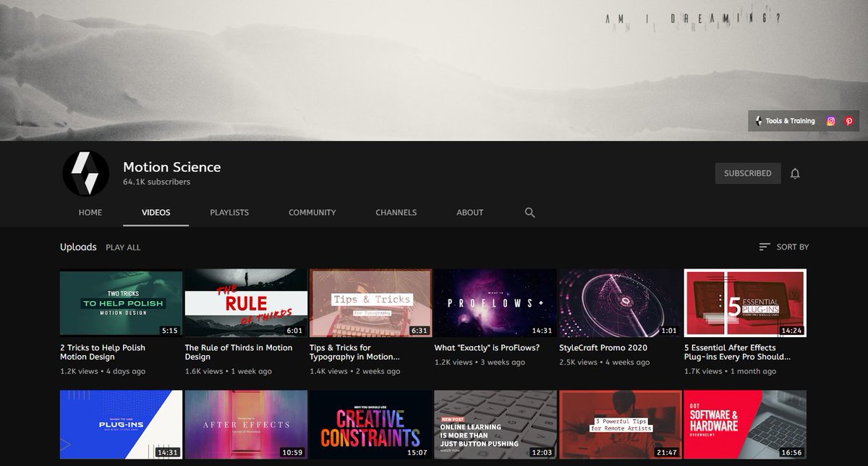Viewport: 868px width, 466px height.
Task: Open Tips & Tricks typewriter thumbnail
Action: click(x=371, y=303)
